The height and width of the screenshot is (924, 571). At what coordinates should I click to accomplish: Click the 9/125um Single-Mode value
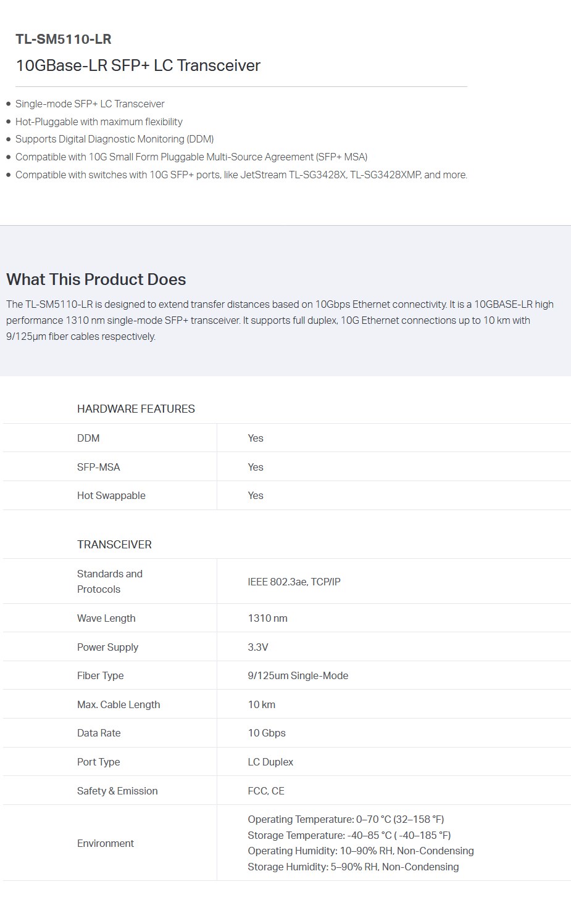pos(298,675)
